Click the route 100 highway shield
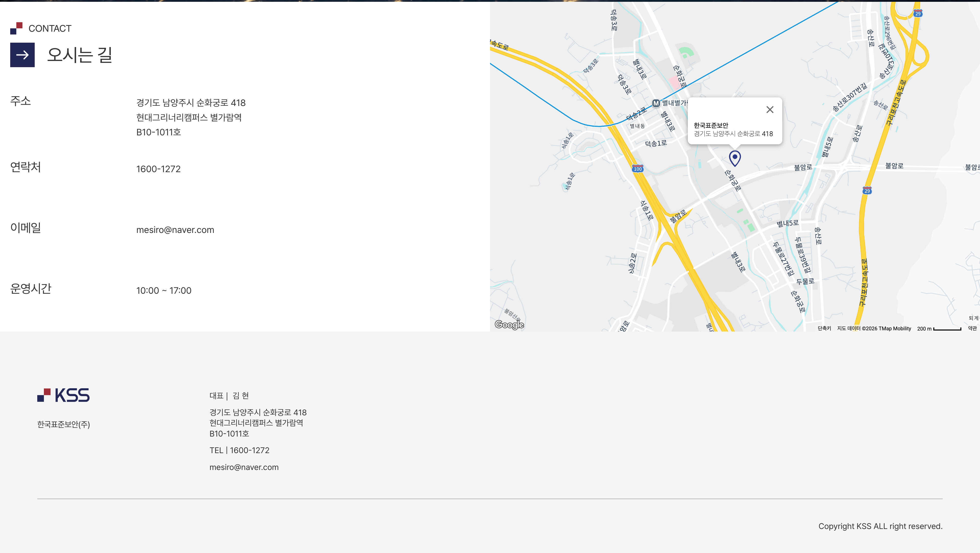 pos(638,169)
